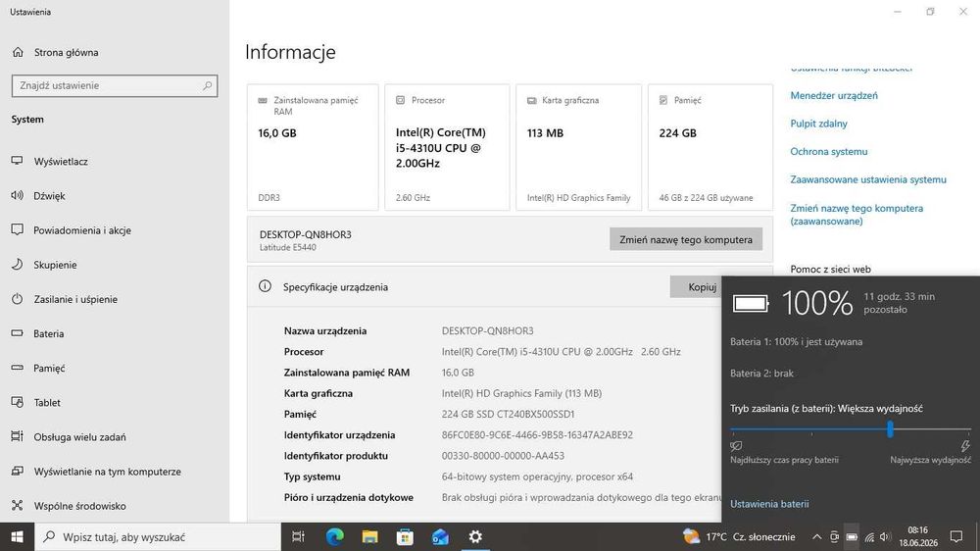Open the clock showing 08:16
The height and width of the screenshot is (551, 980).
[918, 536]
